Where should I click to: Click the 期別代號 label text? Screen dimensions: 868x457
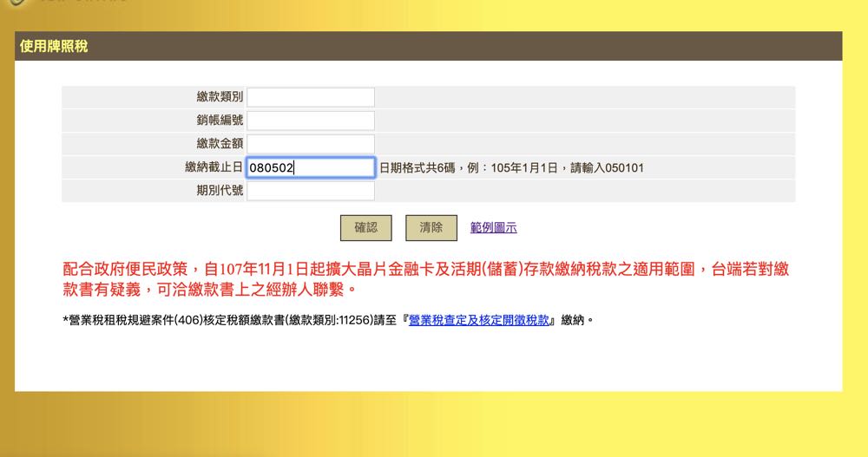(220, 190)
